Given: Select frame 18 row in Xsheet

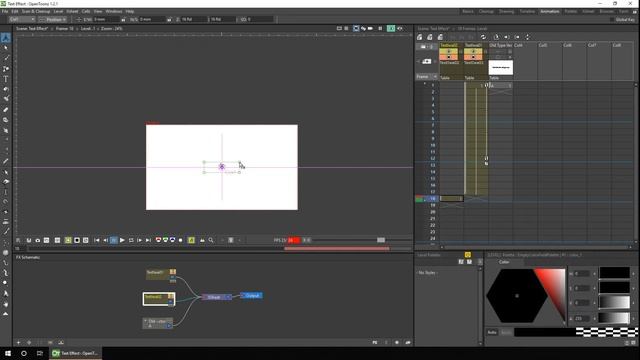Looking at the screenshot, I should [x=433, y=198].
